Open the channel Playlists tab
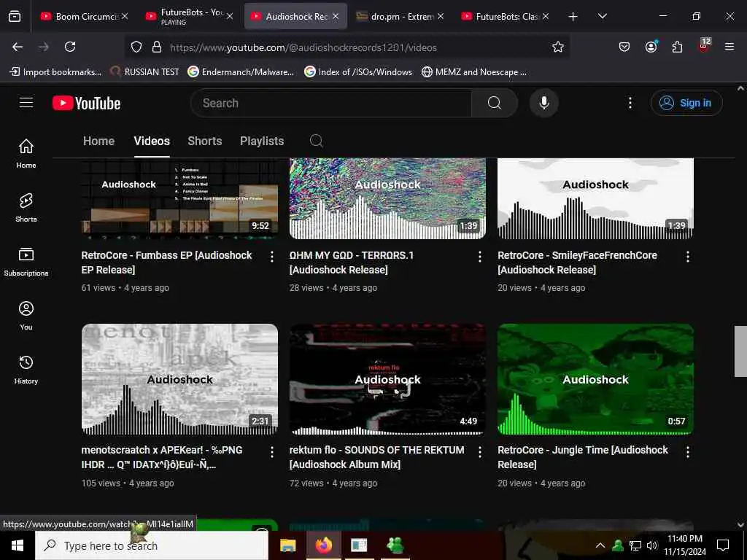 pyautogui.click(x=262, y=141)
